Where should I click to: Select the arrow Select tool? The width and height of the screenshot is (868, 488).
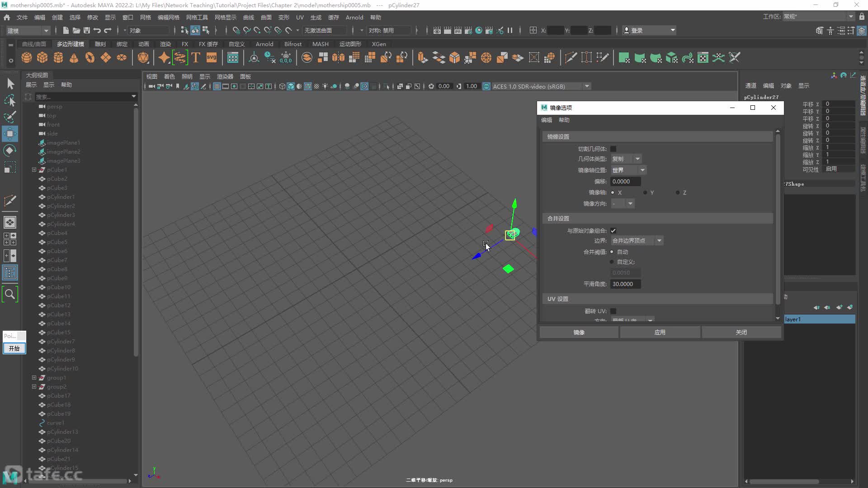[10, 84]
